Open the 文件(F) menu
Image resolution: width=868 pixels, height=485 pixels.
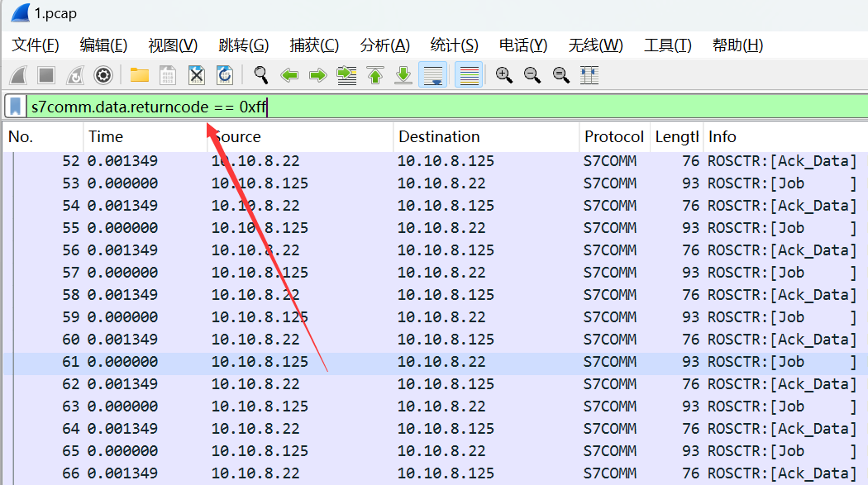36,45
